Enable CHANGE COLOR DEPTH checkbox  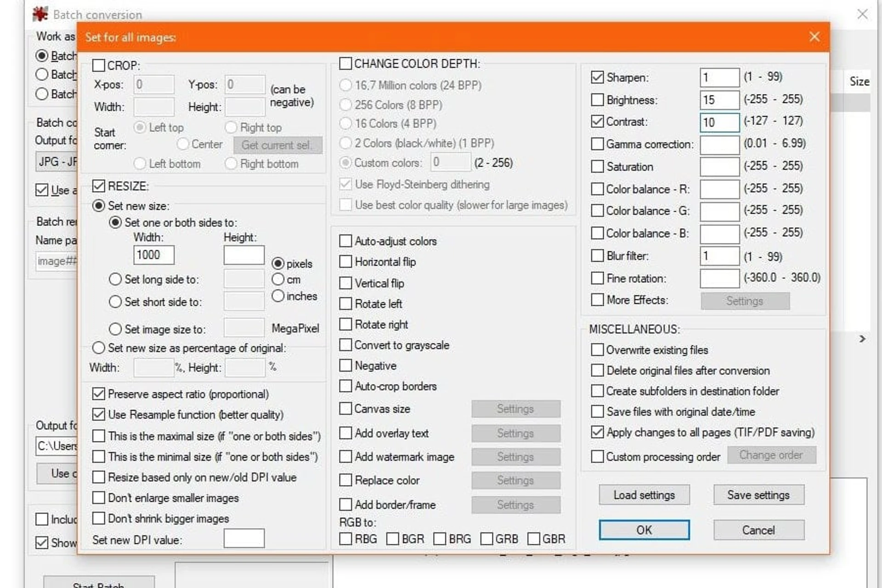pos(345,63)
